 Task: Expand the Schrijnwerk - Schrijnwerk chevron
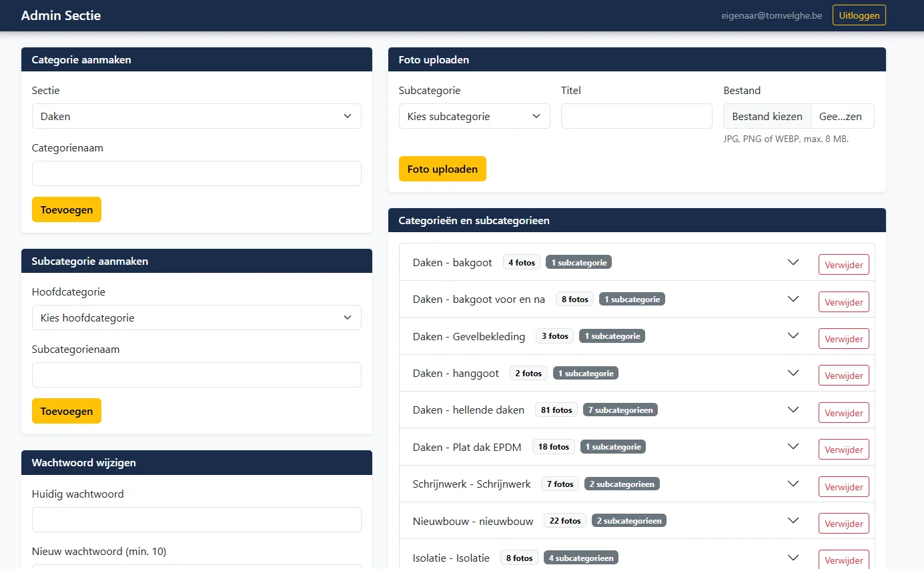pos(793,484)
